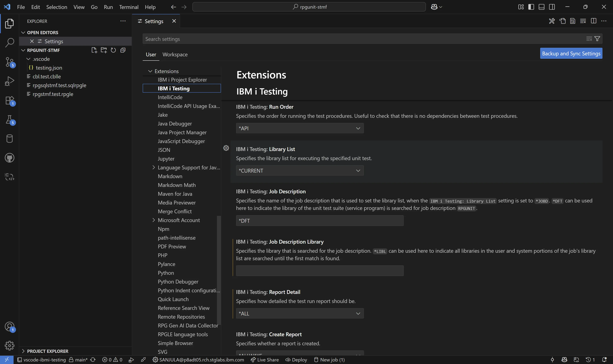
Task: Open the remote window indicator
Action: point(7,360)
